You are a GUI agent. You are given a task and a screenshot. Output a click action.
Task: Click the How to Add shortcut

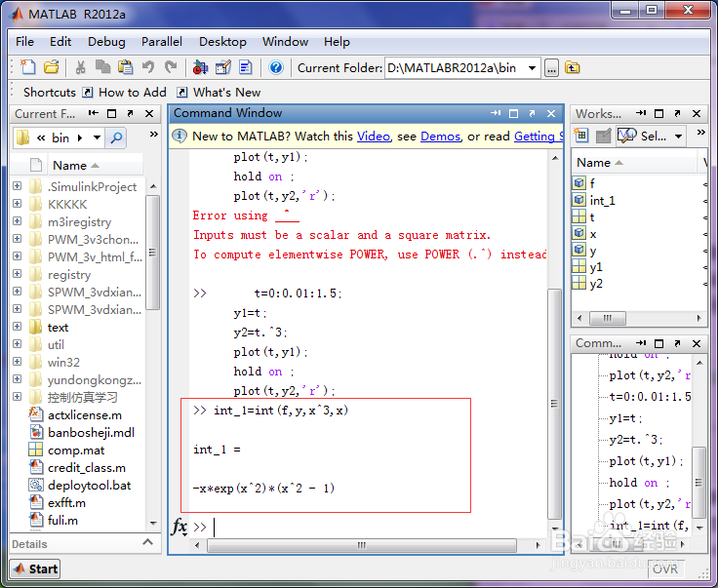(x=125, y=93)
